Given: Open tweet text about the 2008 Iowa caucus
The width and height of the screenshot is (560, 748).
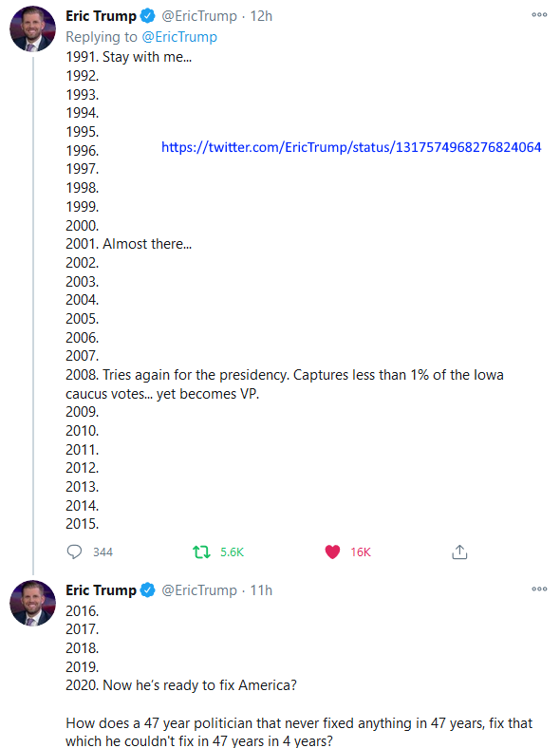Looking at the screenshot, I should click(285, 384).
